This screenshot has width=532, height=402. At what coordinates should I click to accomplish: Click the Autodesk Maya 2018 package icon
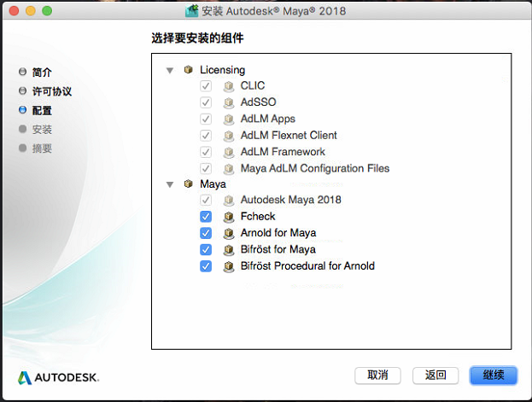pos(229,201)
